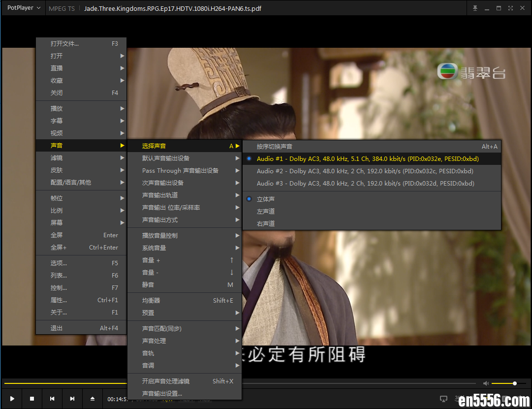Skip to next track
This screenshot has height=409, width=532.
72,399
